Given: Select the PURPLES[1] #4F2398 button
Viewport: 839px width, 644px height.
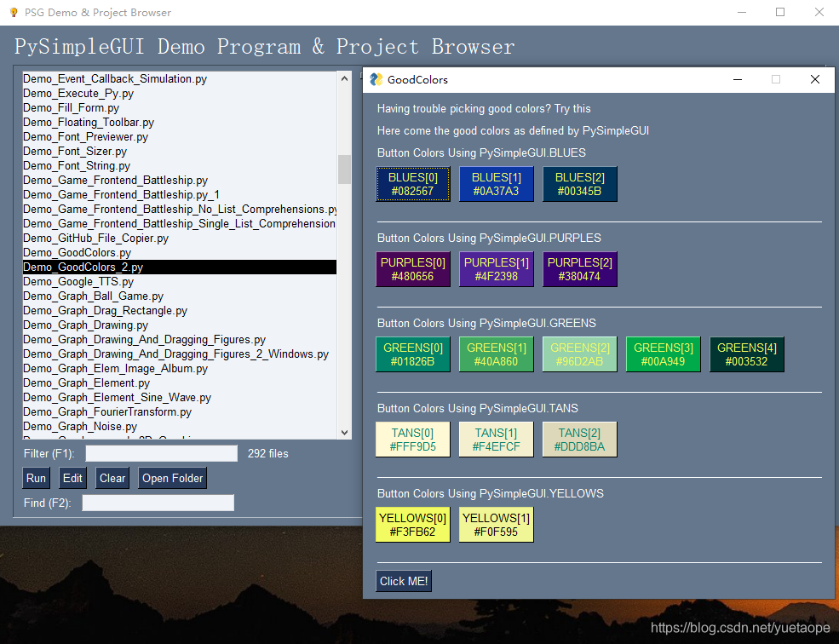Looking at the screenshot, I should (496, 269).
